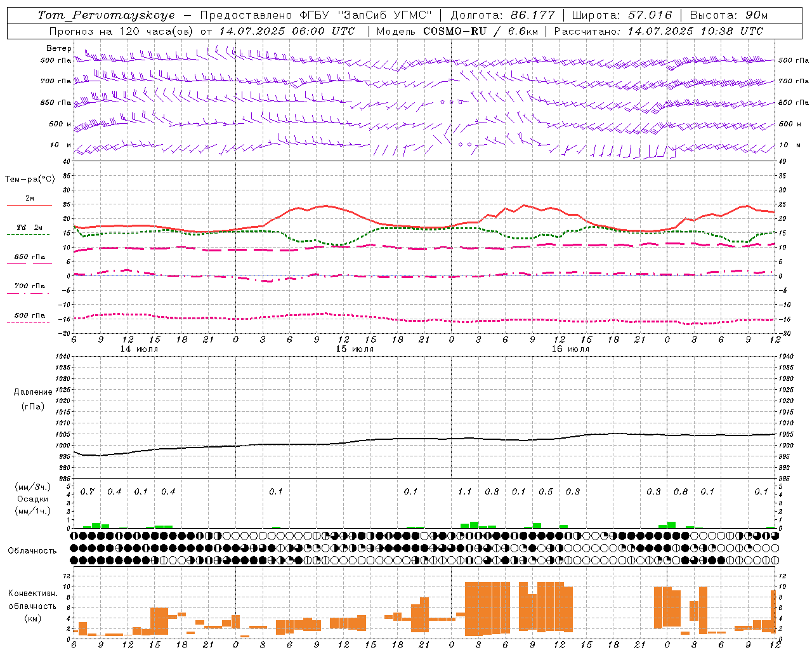Click the "Тем-ра(°C)" temperature label

click(x=30, y=180)
